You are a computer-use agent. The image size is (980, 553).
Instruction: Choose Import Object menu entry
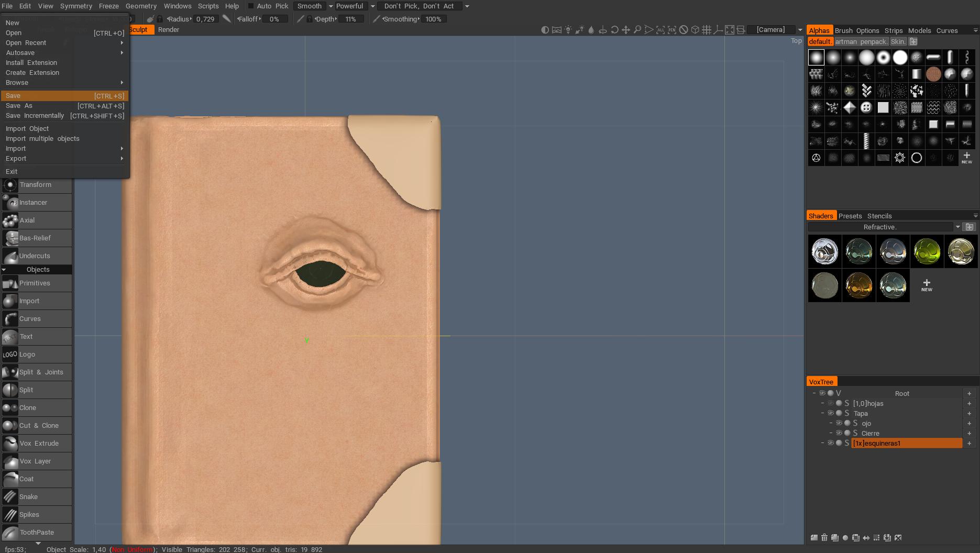pyautogui.click(x=64, y=129)
